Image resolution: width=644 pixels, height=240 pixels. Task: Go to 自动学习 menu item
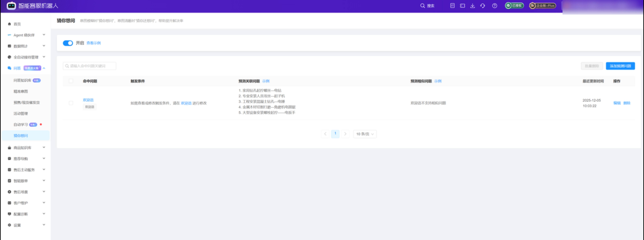(x=21, y=125)
